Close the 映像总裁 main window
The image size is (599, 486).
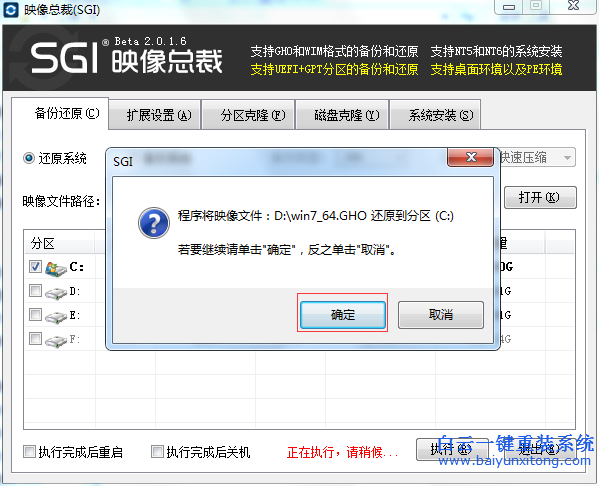[573, 5]
